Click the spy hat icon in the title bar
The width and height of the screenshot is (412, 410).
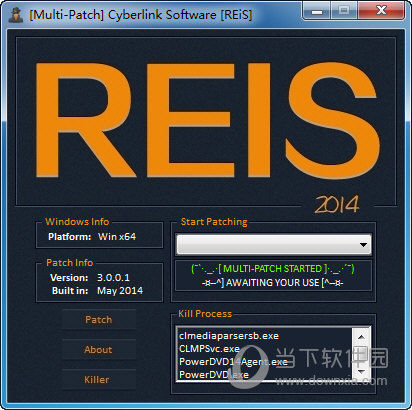[16, 15]
